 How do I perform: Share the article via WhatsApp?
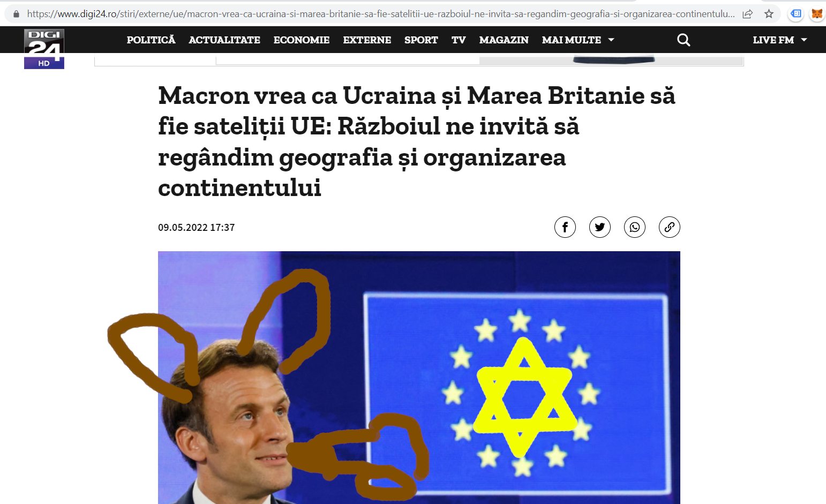click(634, 227)
